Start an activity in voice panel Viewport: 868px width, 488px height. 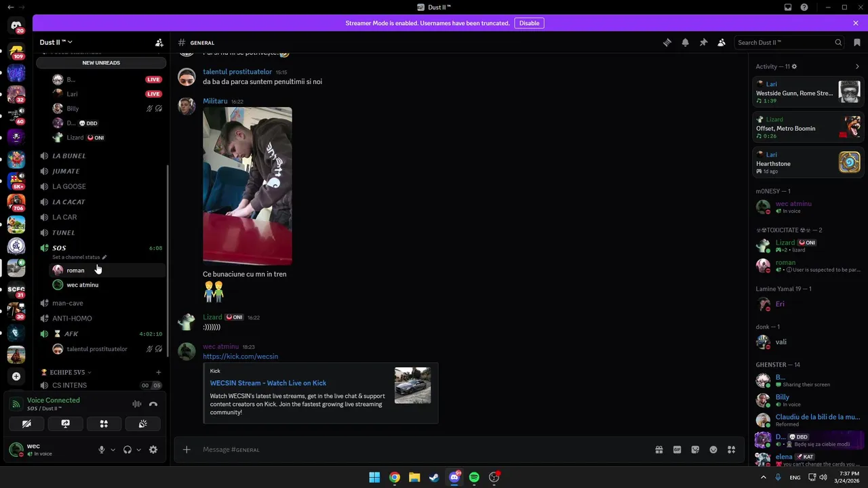[104, 424]
